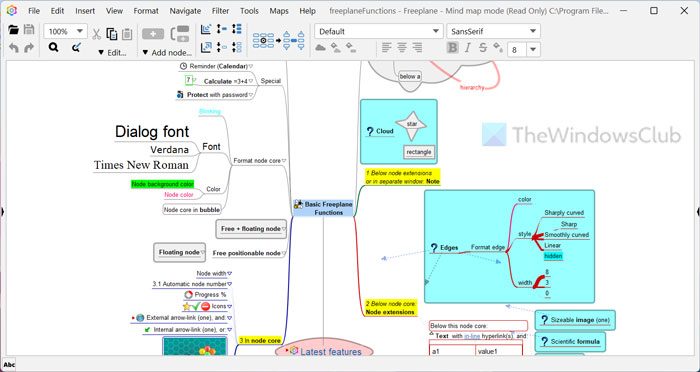Viewport: 700px width, 372px height.
Task: Click the question mark icon on Cloud node
Action: [370, 131]
